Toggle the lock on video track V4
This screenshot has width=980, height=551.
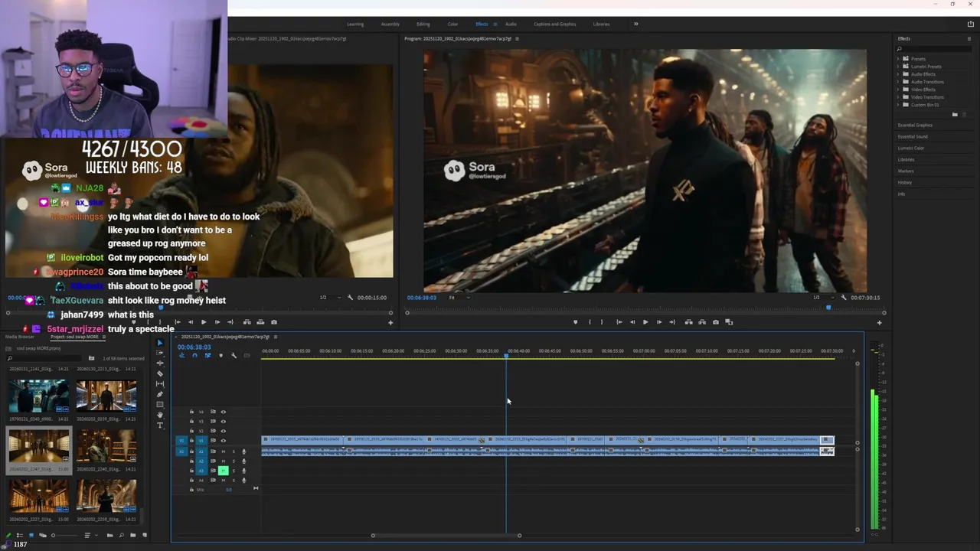[191, 412]
